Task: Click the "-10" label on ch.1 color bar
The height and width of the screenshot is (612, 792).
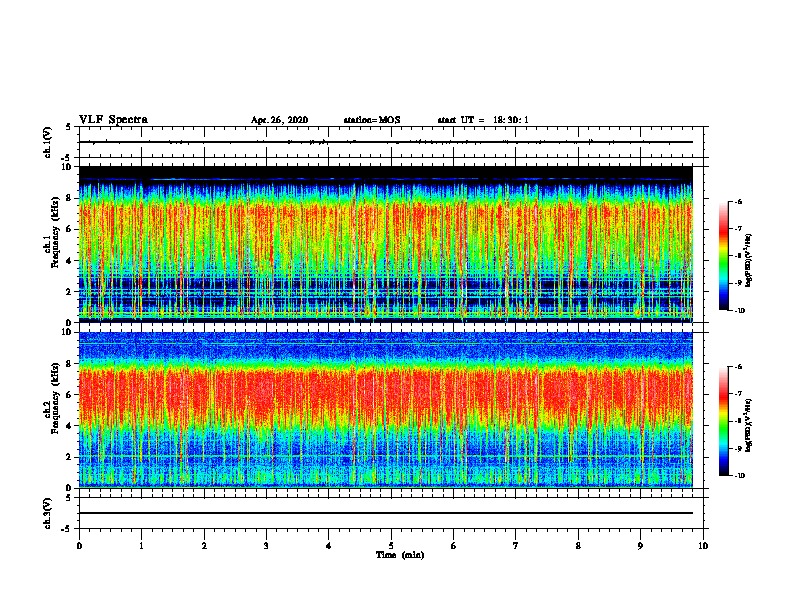Action: (740, 311)
